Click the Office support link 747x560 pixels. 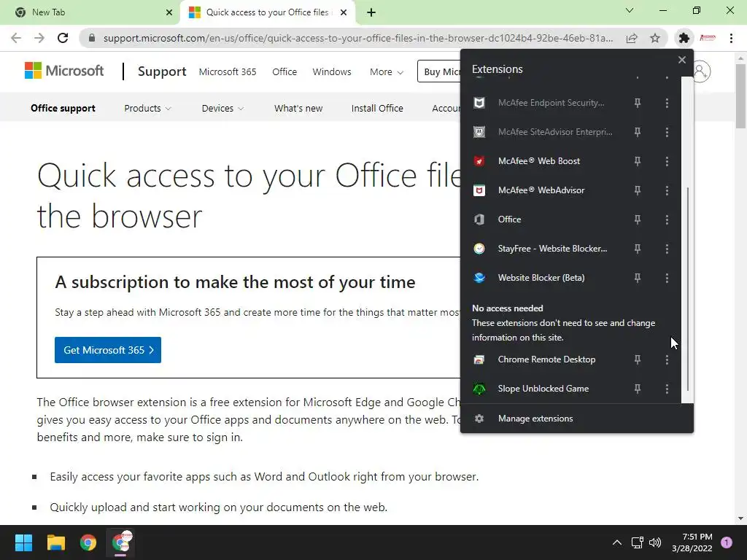(x=63, y=108)
